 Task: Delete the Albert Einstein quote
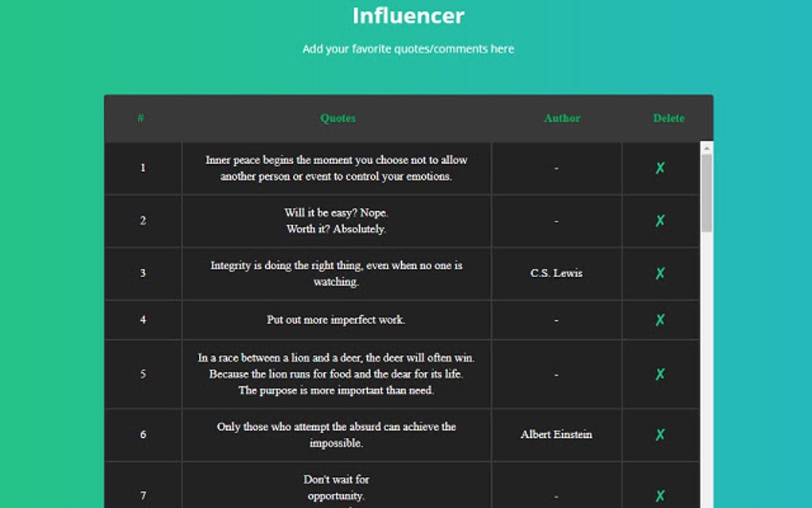659,435
